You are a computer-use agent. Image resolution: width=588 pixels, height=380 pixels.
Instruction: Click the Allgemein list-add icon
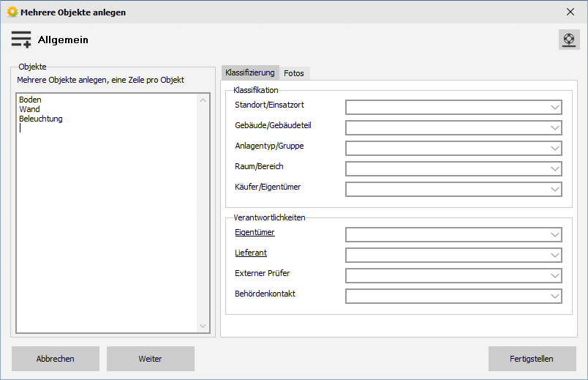click(x=21, y=40)
